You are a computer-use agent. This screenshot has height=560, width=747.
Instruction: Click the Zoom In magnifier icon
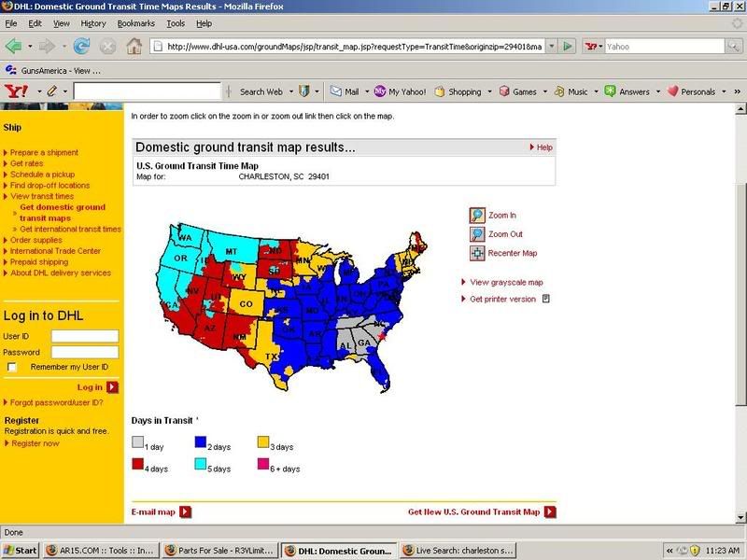pos(477,216)
